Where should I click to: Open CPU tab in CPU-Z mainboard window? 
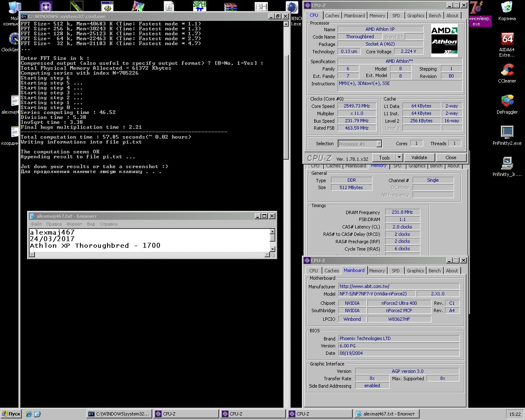[x=314, y=271]
